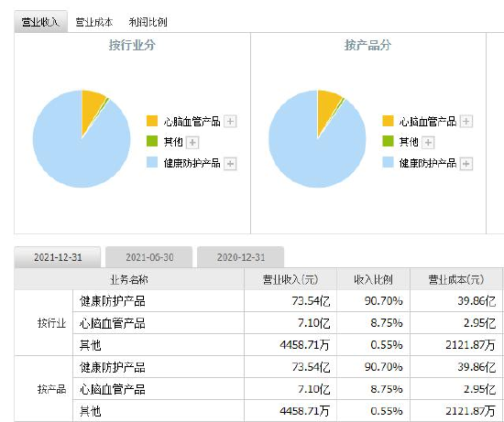Viewport: 504px width, 422px height.
Task: Switch to the 营业收入 tab
Action: click(x=41, y=22)
